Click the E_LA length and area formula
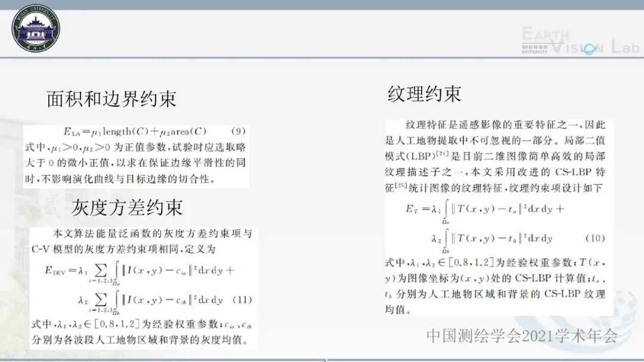Image resolution: width=644 pixels, height=362 pixels. 135,131
